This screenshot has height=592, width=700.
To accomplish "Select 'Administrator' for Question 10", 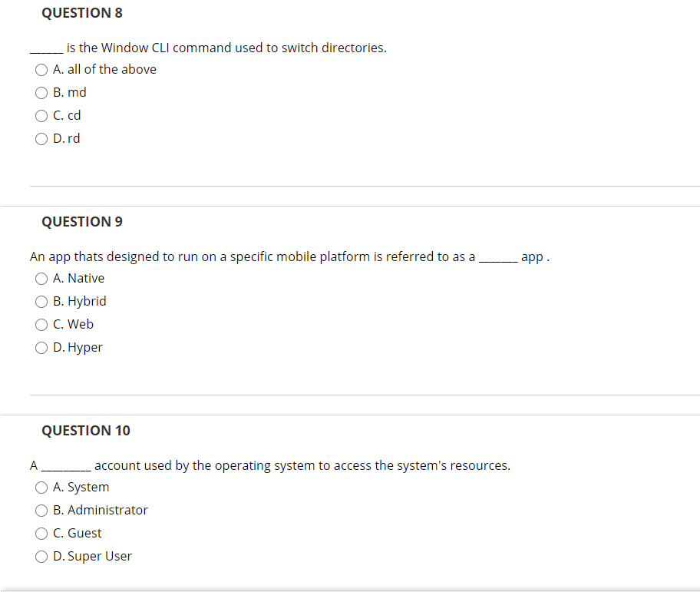I will point(41,510).
